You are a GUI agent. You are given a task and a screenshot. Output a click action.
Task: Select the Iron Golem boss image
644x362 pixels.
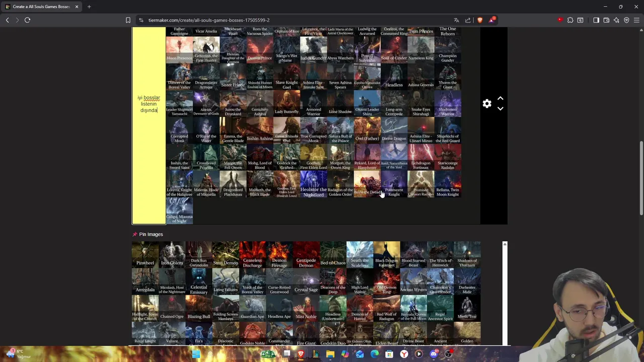[172, 254]
